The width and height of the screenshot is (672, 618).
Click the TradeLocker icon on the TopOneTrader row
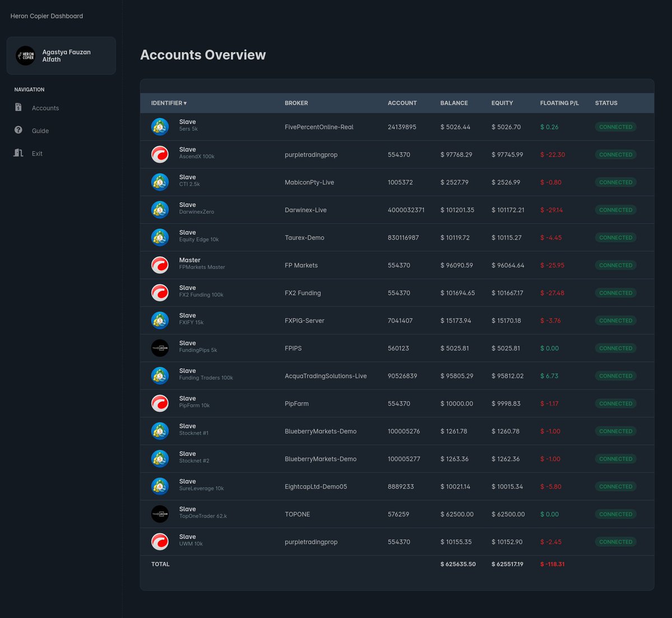[160, 513]
